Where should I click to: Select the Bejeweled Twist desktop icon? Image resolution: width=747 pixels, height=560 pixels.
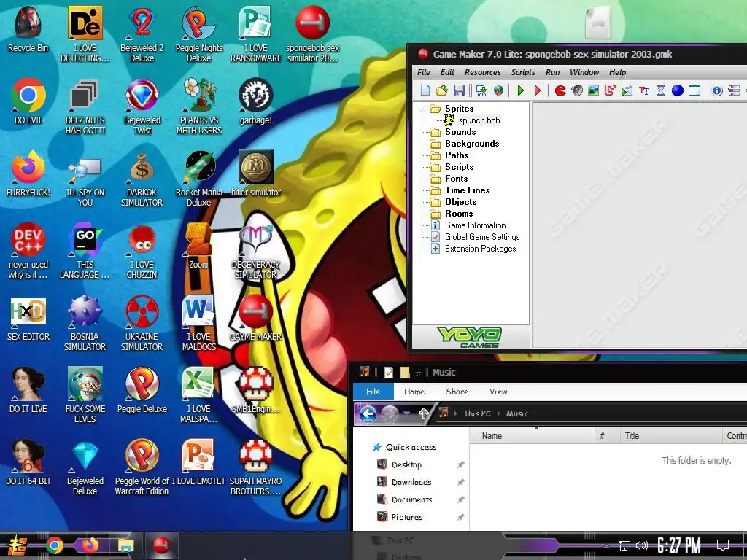[142, 106]
